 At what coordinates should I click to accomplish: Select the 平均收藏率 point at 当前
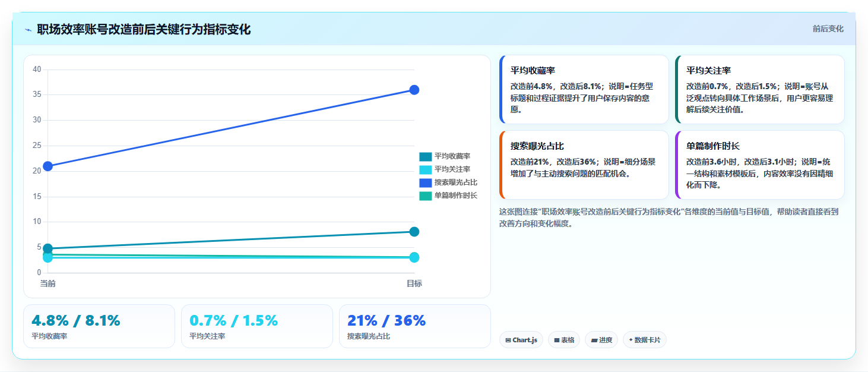[48, 248]
